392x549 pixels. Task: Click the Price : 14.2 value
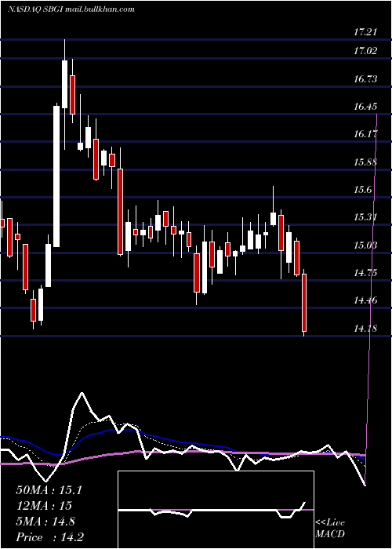49,537
